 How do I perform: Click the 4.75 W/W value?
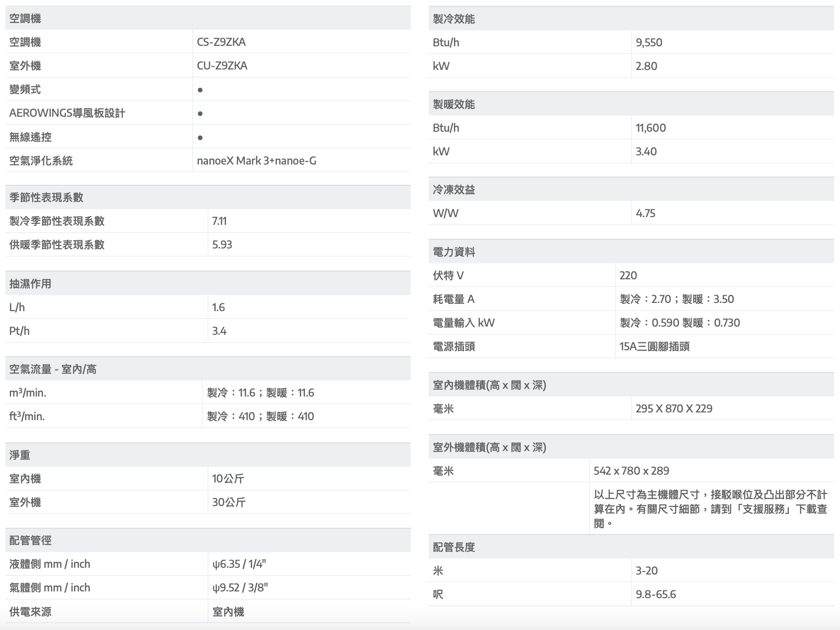[645, 213]
